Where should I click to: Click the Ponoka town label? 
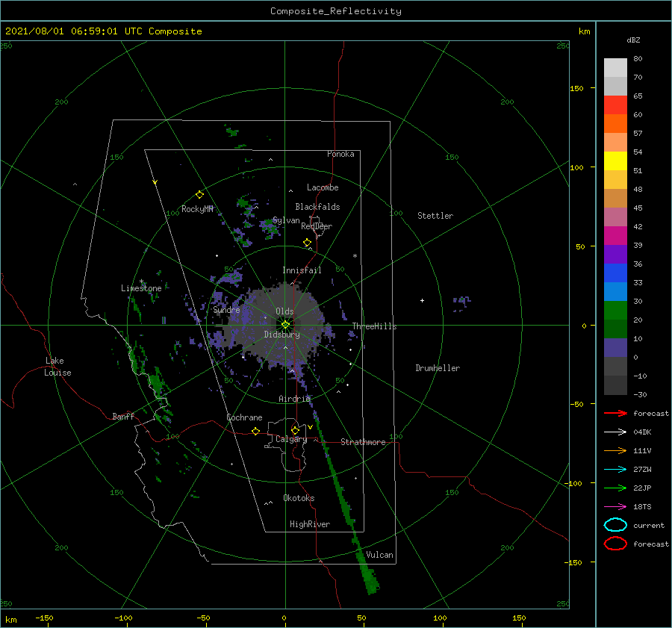[x=340, y=154]
